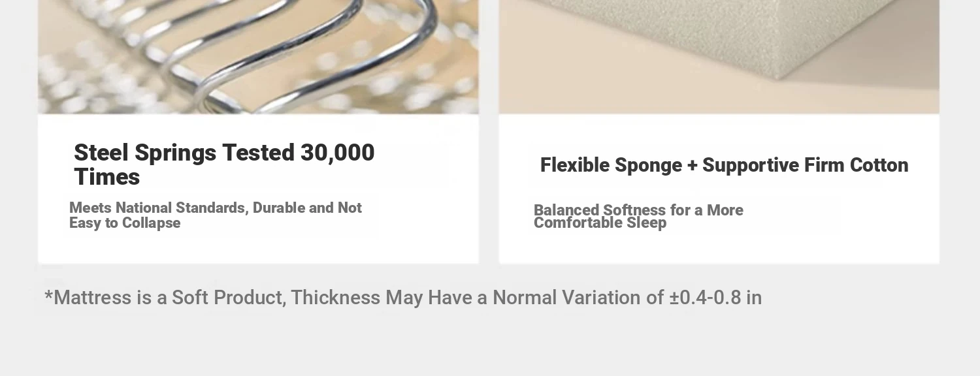Click the Flexible Sponge words in title
The height and width of the screenshot is (376, 980).
click(610, 165)
